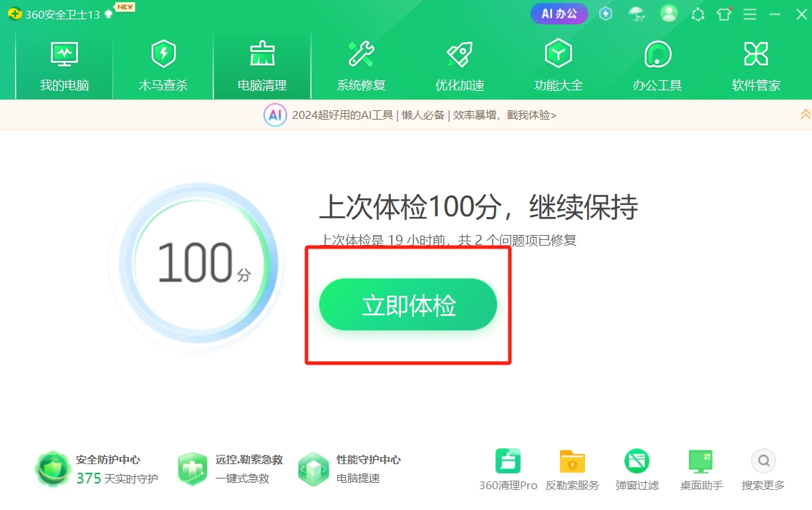
Task: Open 系统修复 wrench tab
Action: coord(361,65)
